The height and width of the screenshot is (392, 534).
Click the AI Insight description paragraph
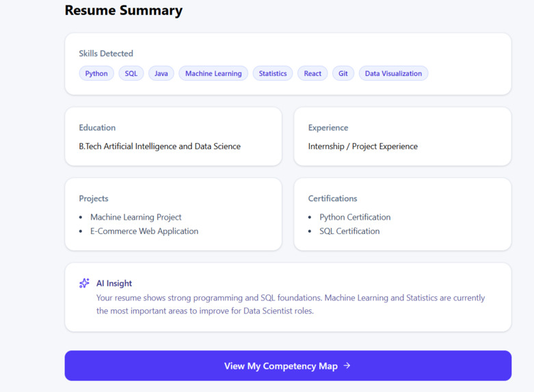291,304
